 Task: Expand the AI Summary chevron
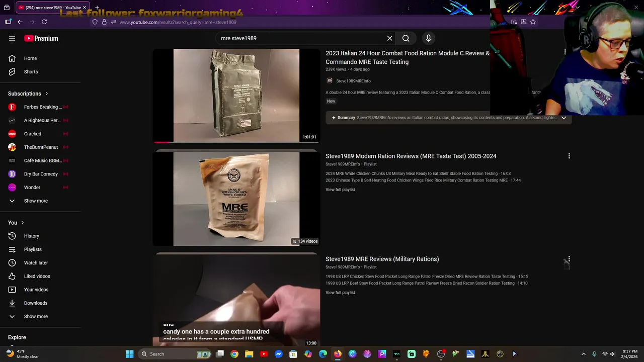(563, 118)
